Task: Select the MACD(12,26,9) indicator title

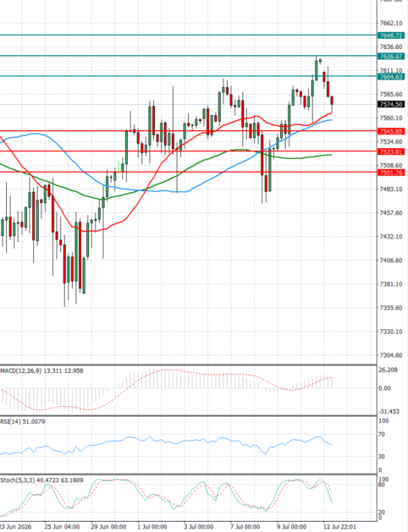Action: click(21, 371)
